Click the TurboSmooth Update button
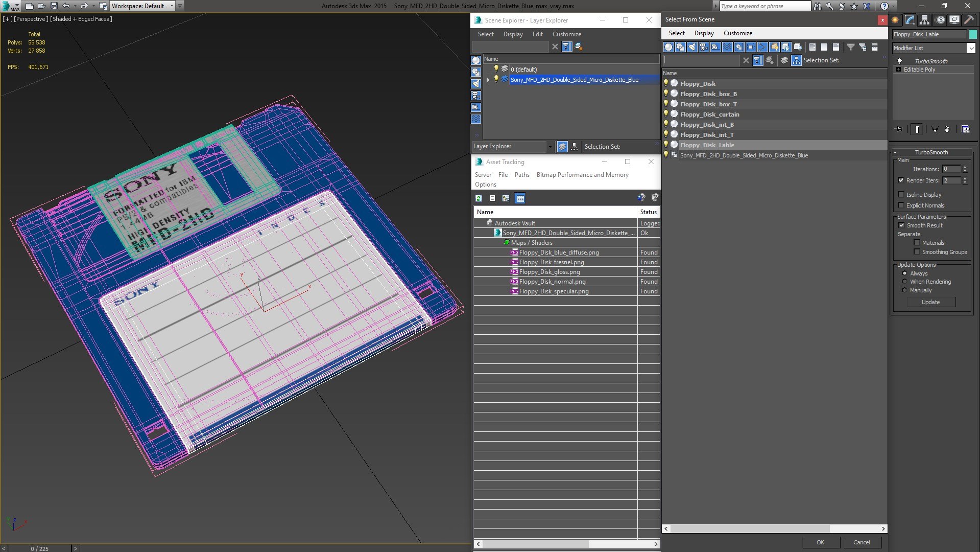Image resolution: width=980 pixels, height=552 pixels. pos(930,302)
